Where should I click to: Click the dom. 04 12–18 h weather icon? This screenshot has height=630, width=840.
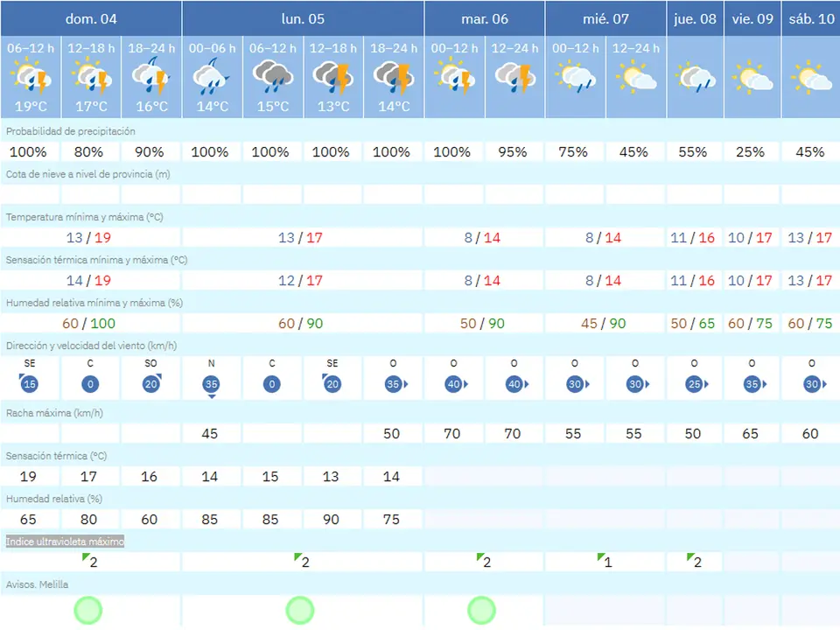[x=92, y=77]
